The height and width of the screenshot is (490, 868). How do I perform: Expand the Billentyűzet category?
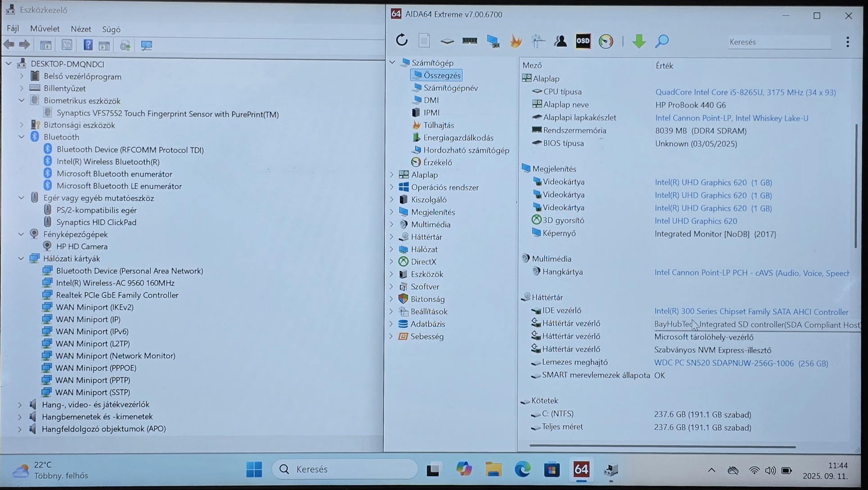tap(21, 89)
